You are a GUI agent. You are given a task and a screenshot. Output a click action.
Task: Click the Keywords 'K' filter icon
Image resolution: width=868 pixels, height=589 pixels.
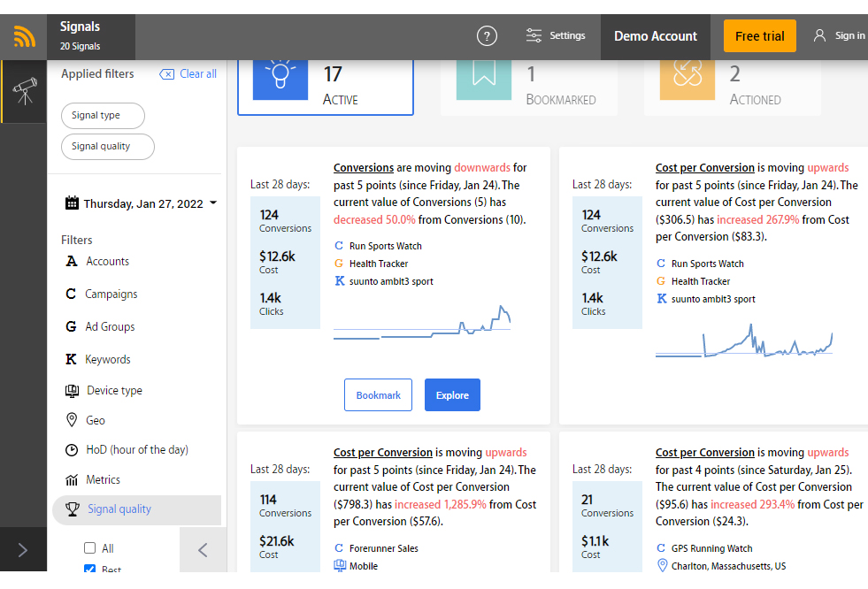point(71,359)
